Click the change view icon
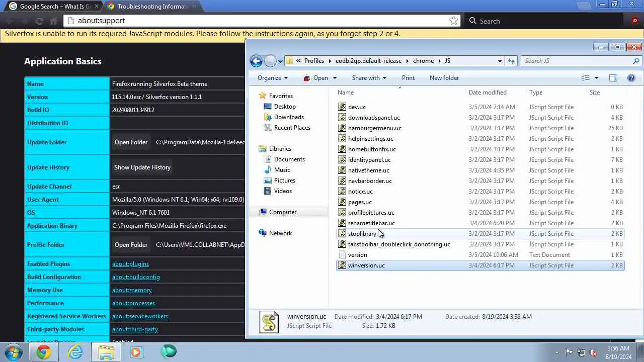The height and width of the screenshot is (362, 644). pyautogui.click(x=586, y=78)
